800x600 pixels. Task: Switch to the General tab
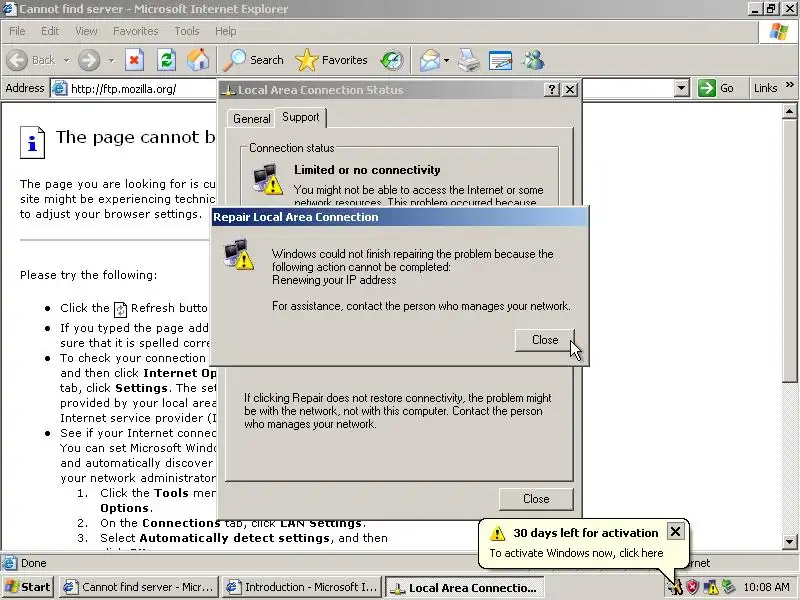[x=252, y=118]
